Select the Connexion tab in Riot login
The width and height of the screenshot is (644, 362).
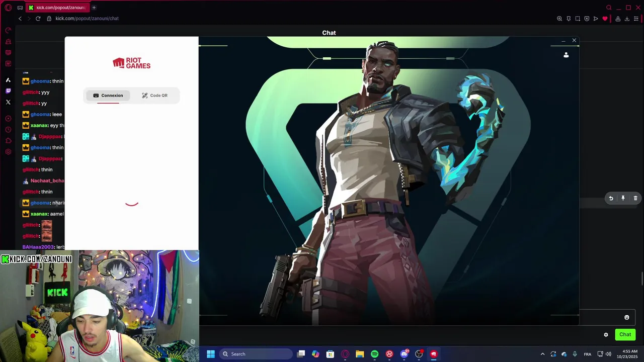point(108,96)
